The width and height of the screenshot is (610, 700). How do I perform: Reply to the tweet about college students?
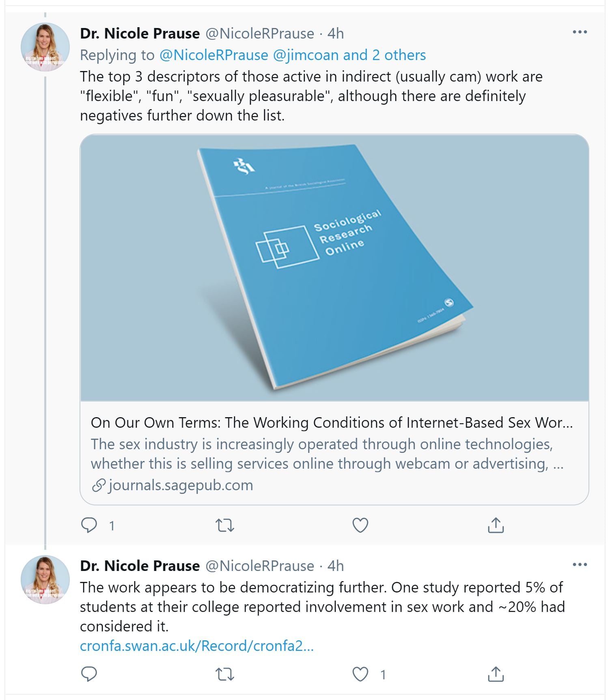[x=89, y=674]
